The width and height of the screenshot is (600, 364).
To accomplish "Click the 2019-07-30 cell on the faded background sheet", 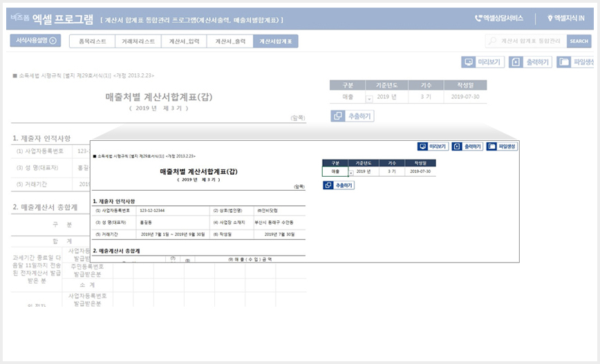I will (x=465, y=97).
